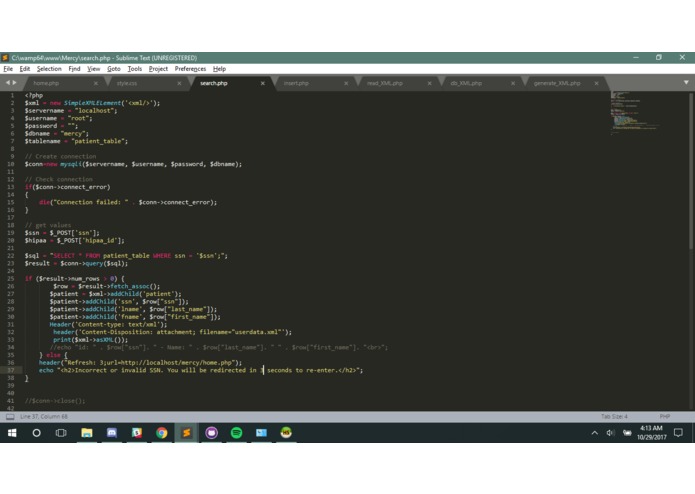Show hidden system tray icons

(x=594, y=433)
